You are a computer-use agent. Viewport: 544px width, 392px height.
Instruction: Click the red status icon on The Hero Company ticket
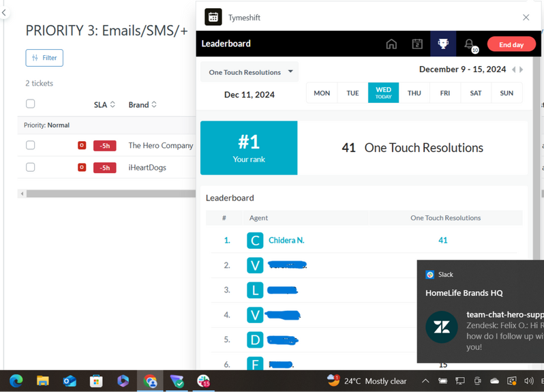82,145
